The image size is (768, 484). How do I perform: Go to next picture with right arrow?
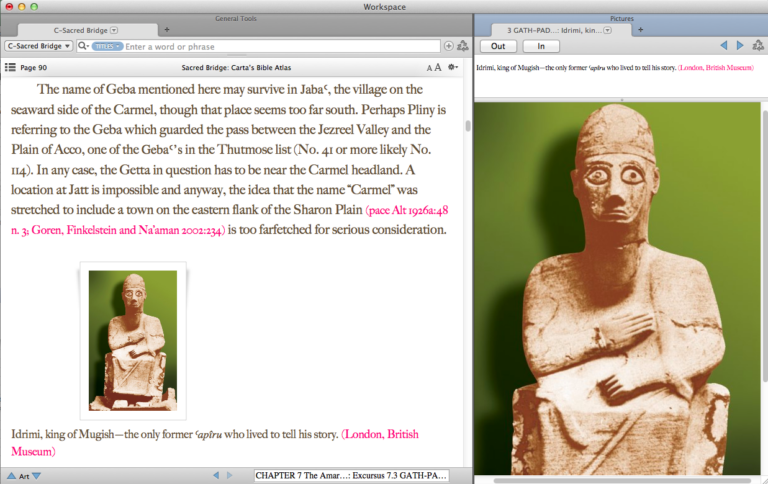tap(740, 46)
